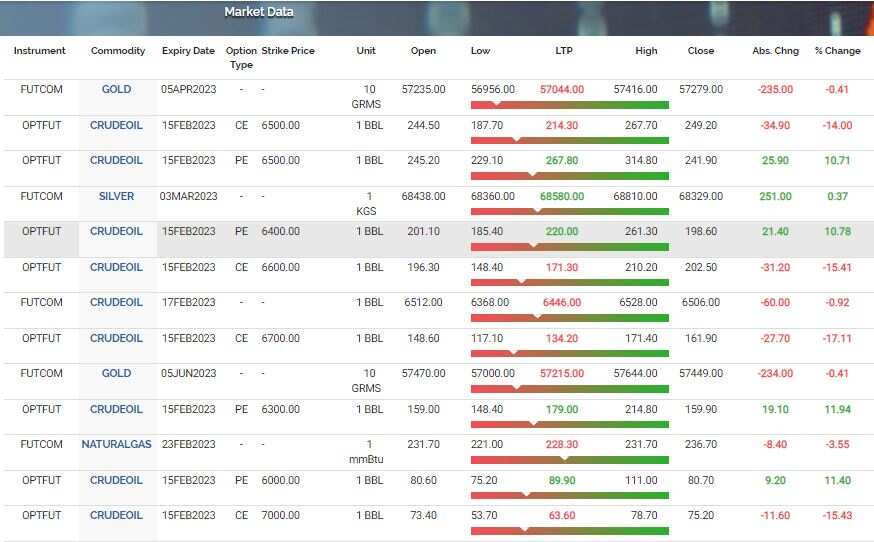Image resolution: width=874 pixels, height=542 pixels.
Task: Click absolute change value 251.00
Action: point(775,196)
